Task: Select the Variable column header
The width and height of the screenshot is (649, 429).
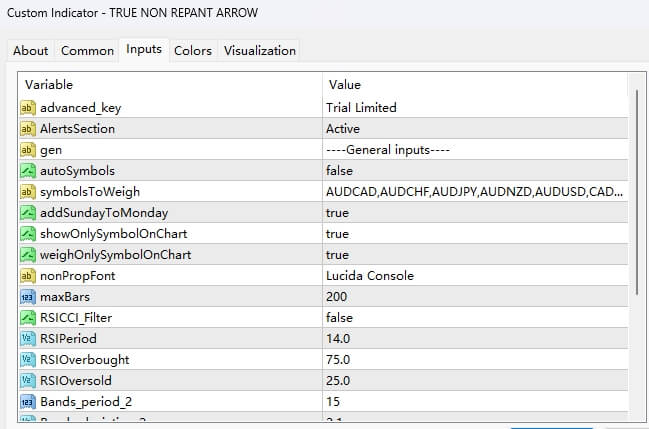Action: coord(170,85)
